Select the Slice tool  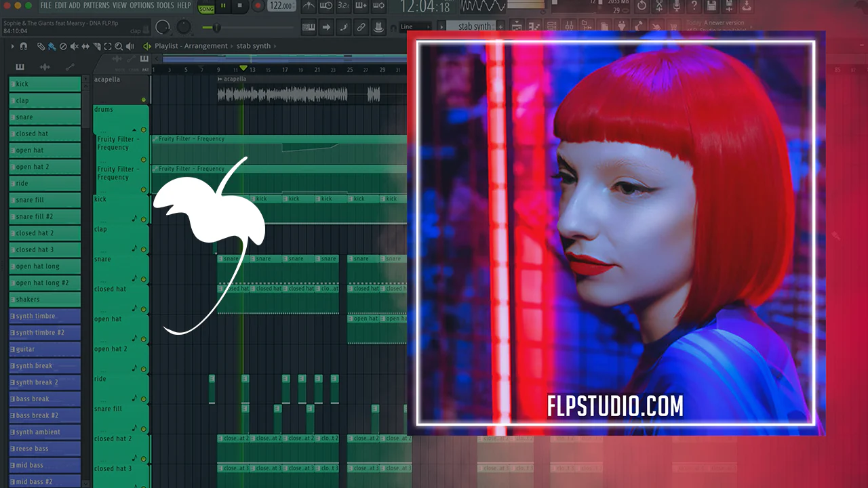point(97,46)
